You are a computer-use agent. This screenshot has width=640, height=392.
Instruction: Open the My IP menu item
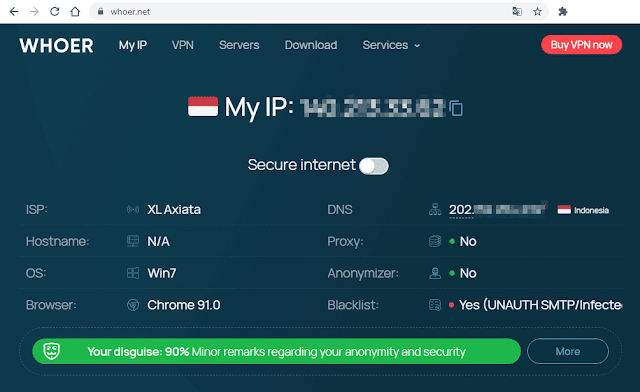pyautogui.click(x=133, y=45)
